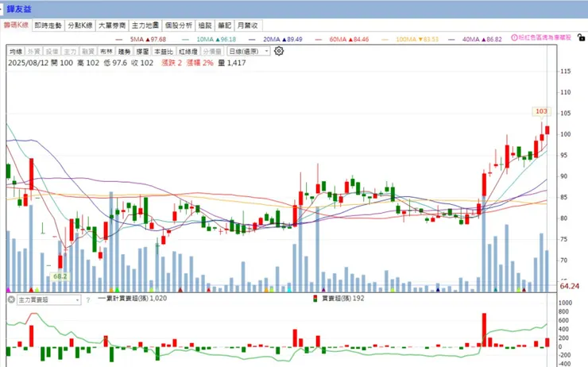Toggle the 均線 moving average overlay

[16, 52]
